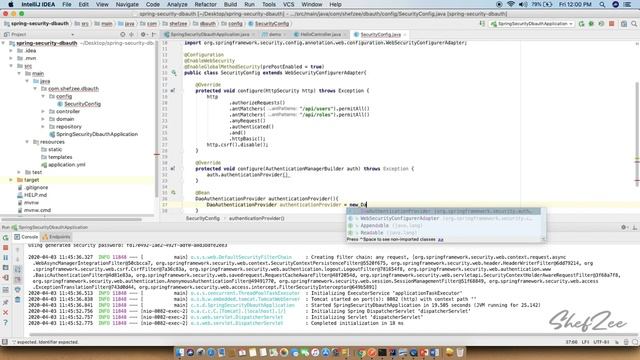Click the print icon in console toolbar
This screenshot has width=640, height=360.
pyautogui.click(x=18, y=290)
